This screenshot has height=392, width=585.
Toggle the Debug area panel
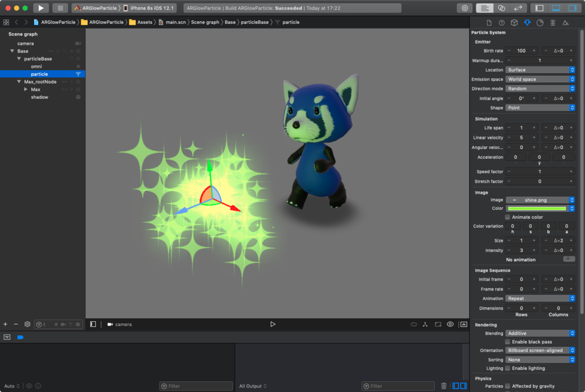(x=556, y=8)
